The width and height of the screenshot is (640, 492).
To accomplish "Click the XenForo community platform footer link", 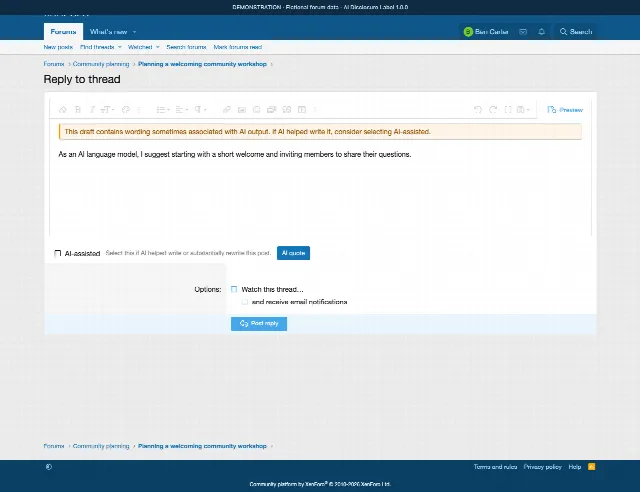I will tap(320, 484).
